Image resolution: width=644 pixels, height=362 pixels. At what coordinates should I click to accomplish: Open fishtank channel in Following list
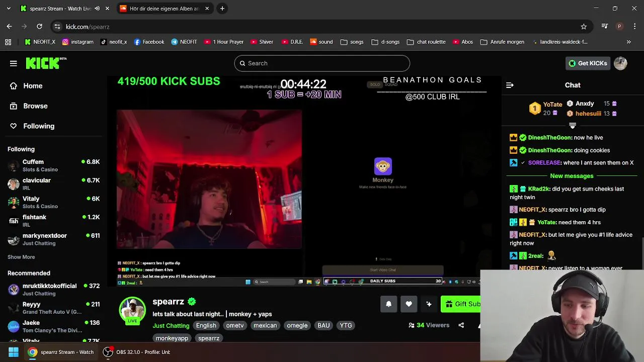[53, 221]
